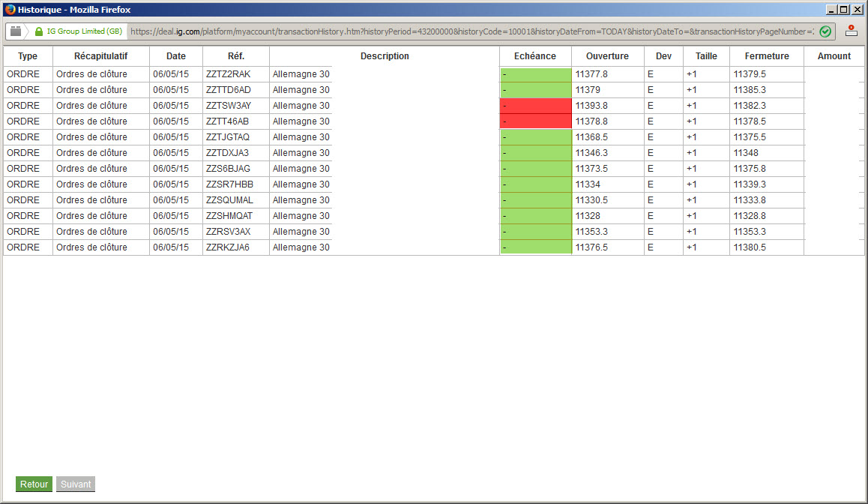Click closing price 11379.5
The image size is (868, 504).
click(750, 73)
